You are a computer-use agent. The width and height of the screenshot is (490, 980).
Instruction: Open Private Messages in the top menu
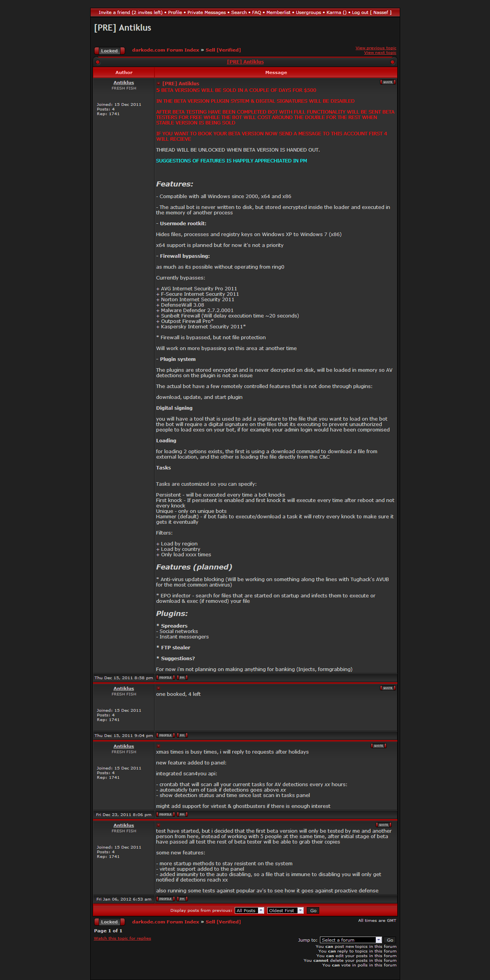206,12
